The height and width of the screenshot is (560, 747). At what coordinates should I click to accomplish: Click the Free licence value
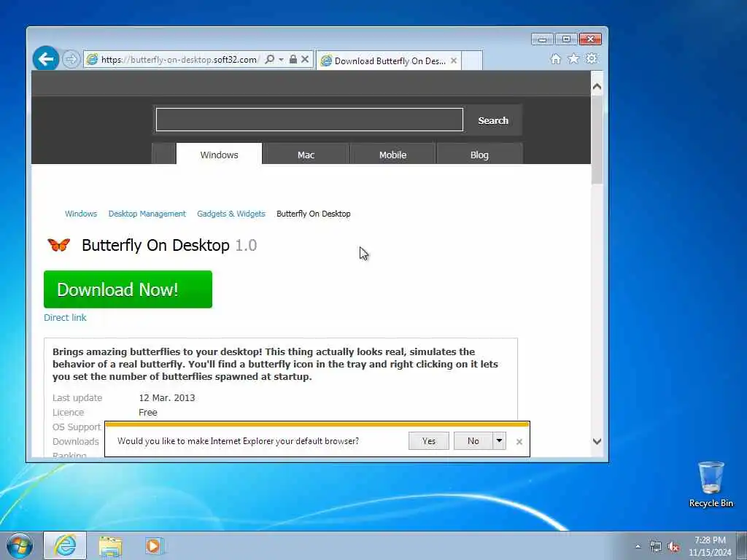[x=147, y=413]
